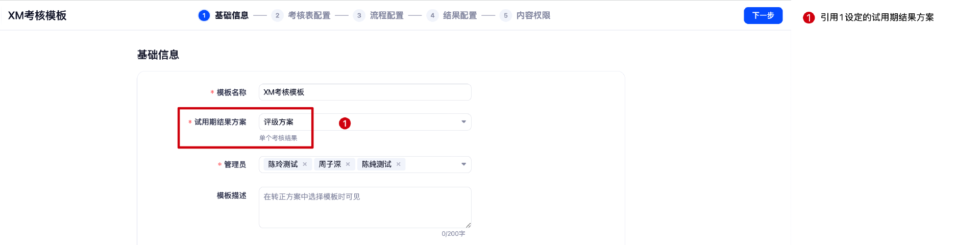Click the step 3 number circle
This screenshot has width=980, height=245.
[359, 15]
